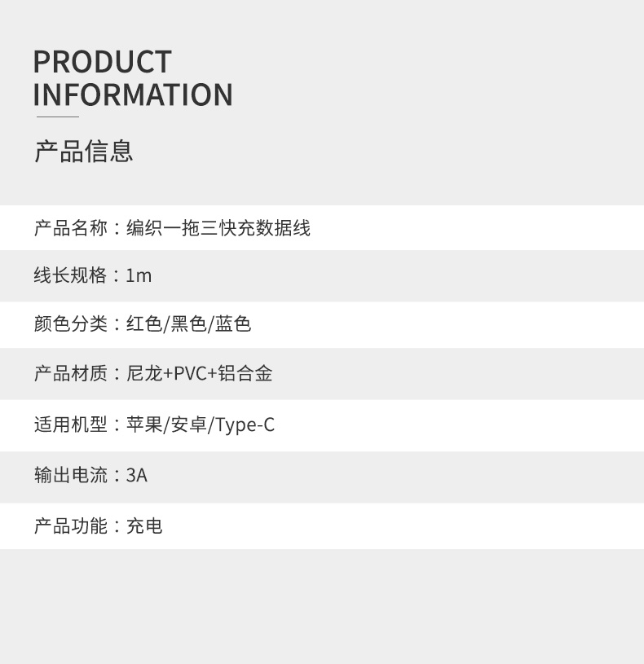Image resolution: width=644 pixels, height=664 pixels.
Task: Click the underline beneath INFORMATION heading
Action: click(x=58, y=117)
